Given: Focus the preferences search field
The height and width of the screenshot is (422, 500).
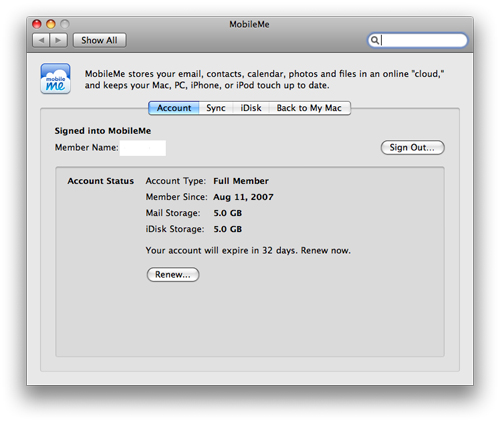Looking at the screenshot, I should pyautogui.click(x=417, y=40).
